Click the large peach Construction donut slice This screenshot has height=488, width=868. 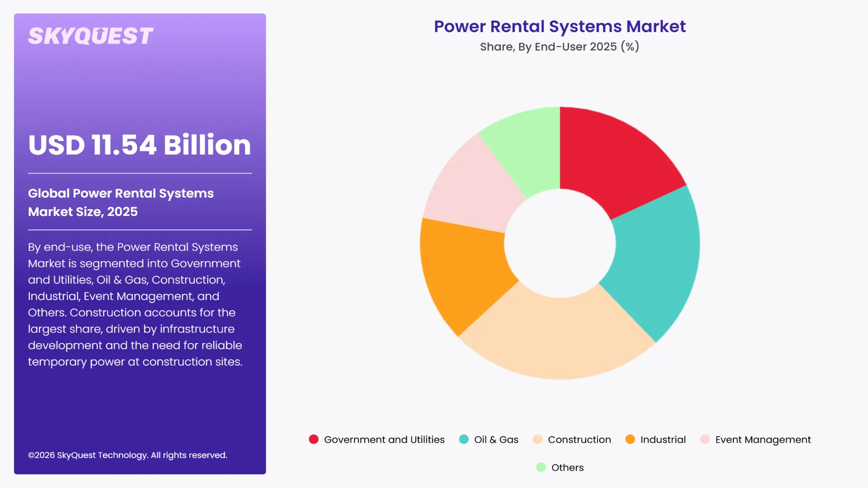pos(558,339)
